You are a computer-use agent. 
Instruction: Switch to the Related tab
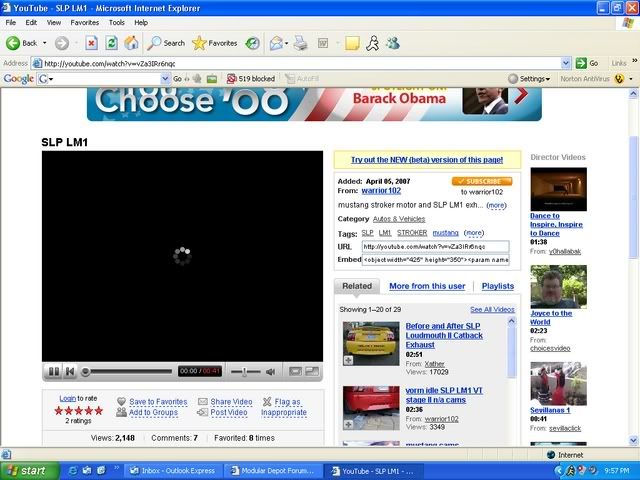(x=357, y=286)
